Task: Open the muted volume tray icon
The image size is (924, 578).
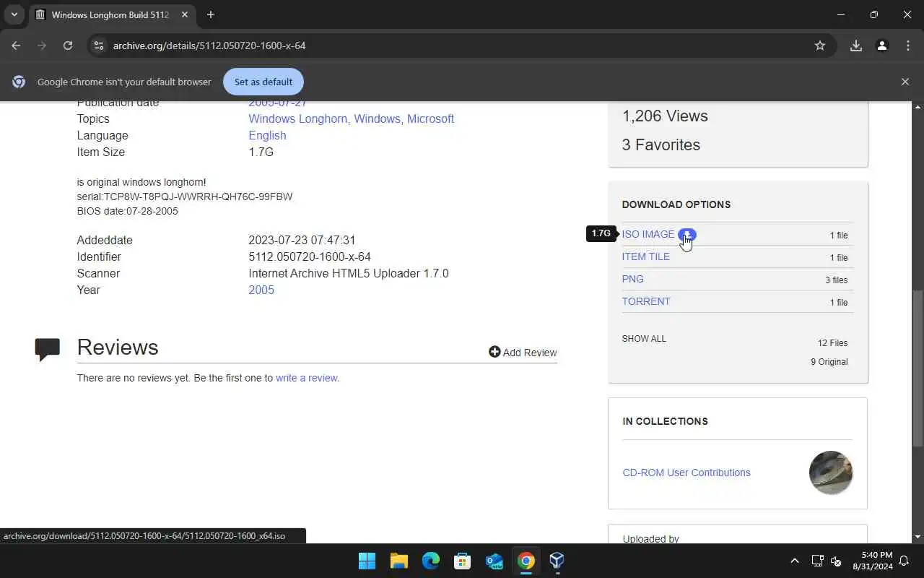Action: 837,561
